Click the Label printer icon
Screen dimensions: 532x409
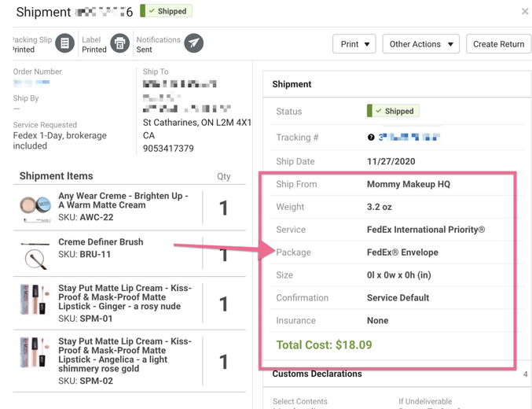pos(119,44)
